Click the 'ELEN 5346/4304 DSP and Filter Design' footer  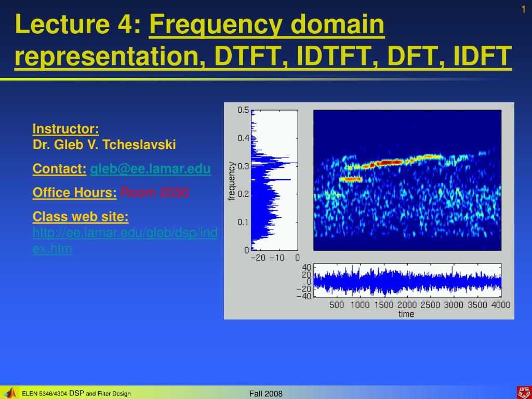76,394
